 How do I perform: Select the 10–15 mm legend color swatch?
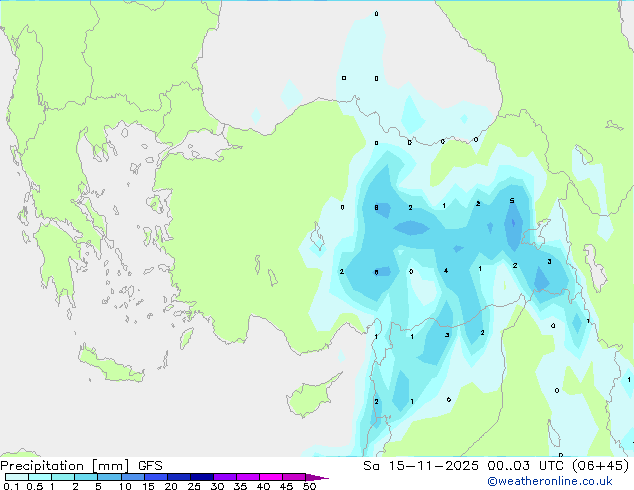[132, 477]
